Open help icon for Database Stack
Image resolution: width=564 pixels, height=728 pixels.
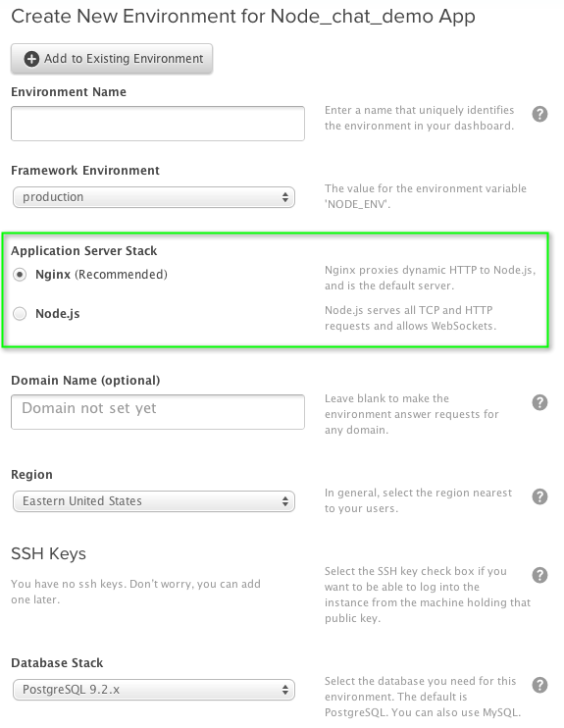click(x=539, y=685)
